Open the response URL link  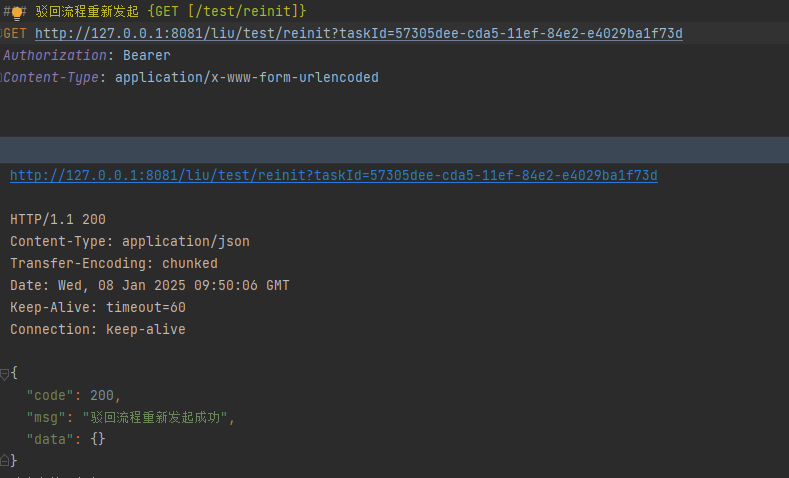(333, 176)
